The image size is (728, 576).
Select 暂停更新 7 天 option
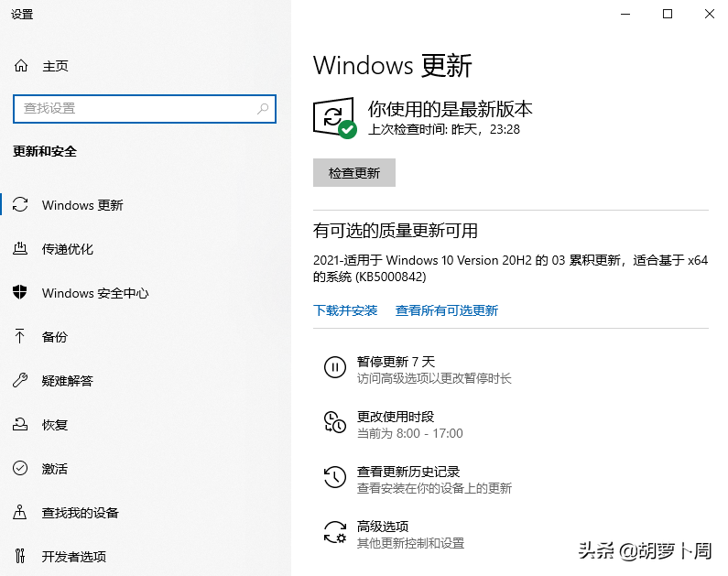click(396, 362)
